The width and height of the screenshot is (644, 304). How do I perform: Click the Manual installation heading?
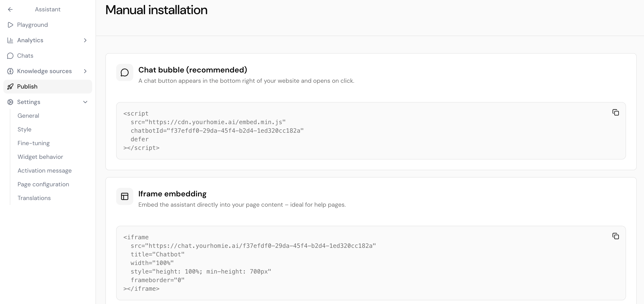pos(156,10)
